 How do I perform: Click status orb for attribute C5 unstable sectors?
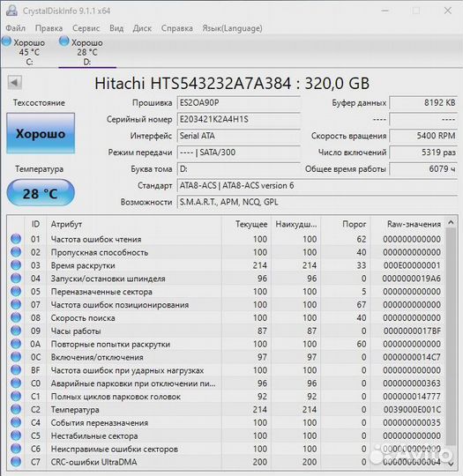point(16,435)
